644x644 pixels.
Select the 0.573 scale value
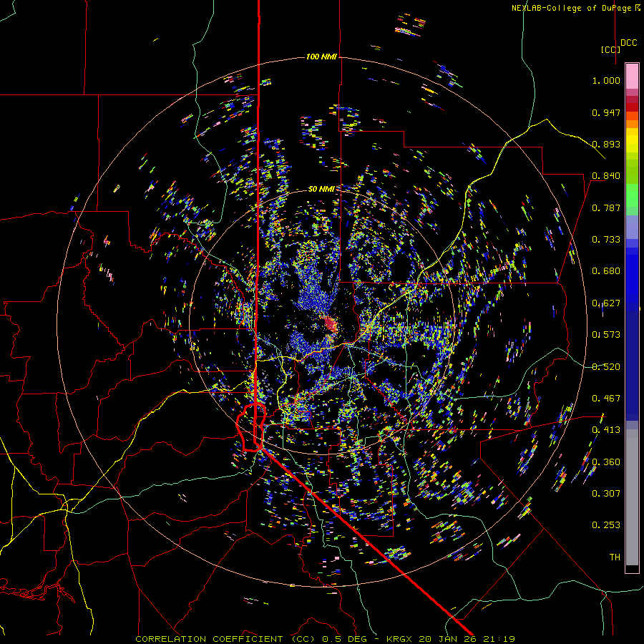[606, 335]
